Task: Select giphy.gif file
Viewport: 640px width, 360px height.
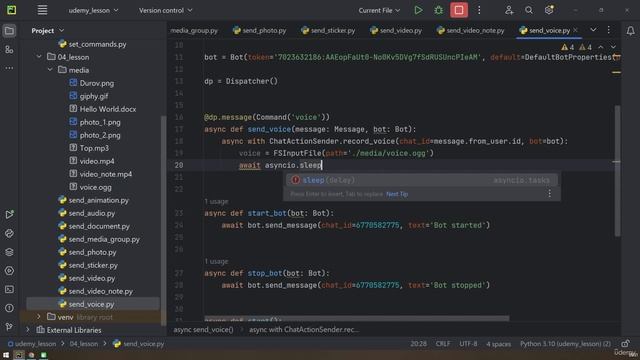Action: coord(94,96)
